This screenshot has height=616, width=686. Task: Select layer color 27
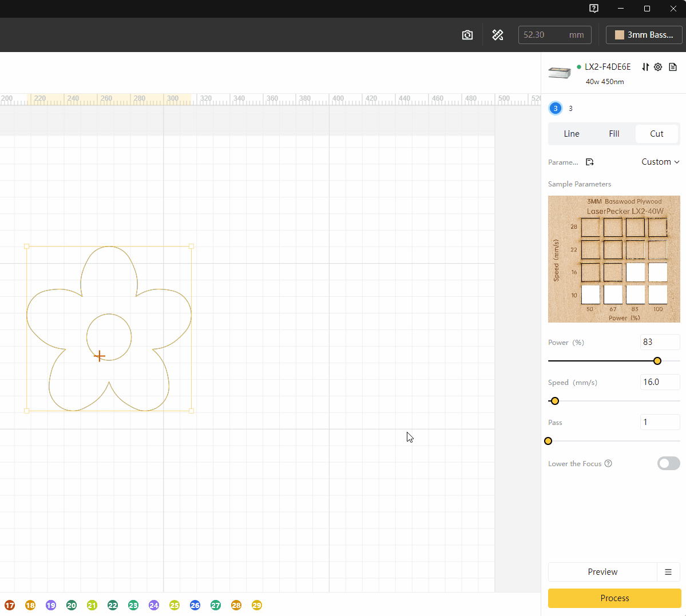(215, 605)
